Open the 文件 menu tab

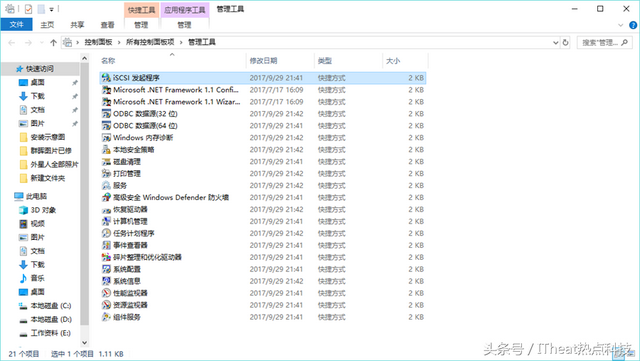[16, 25]
